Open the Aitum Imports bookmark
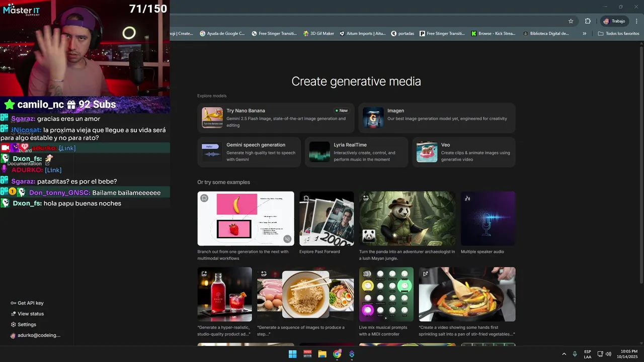Viewport: 644px width, 362px height. tap(362, 34)
